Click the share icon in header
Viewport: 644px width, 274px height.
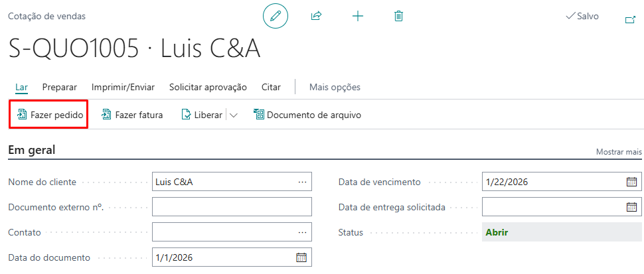pos(316,16)
